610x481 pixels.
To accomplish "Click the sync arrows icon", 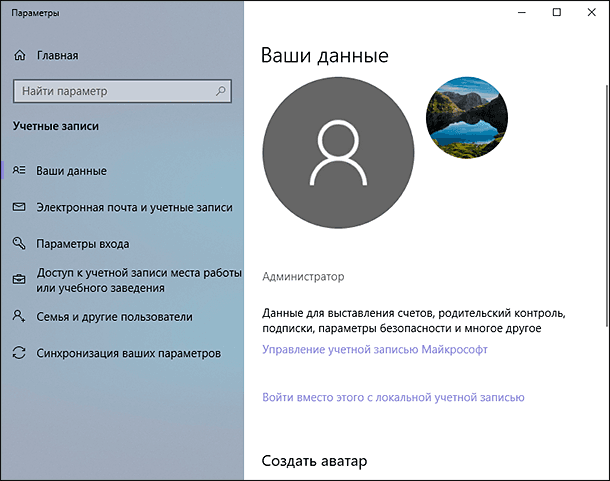I will [19, 353].
